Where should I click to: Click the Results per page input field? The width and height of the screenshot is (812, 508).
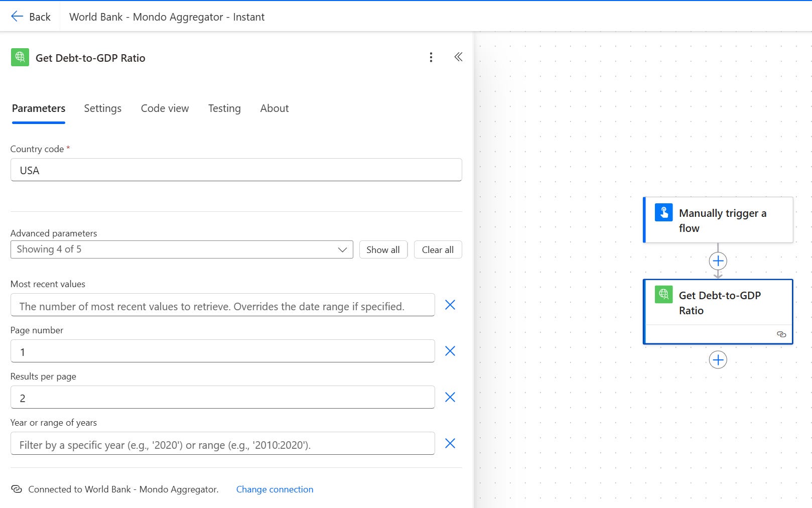click(x=222, y=397)
